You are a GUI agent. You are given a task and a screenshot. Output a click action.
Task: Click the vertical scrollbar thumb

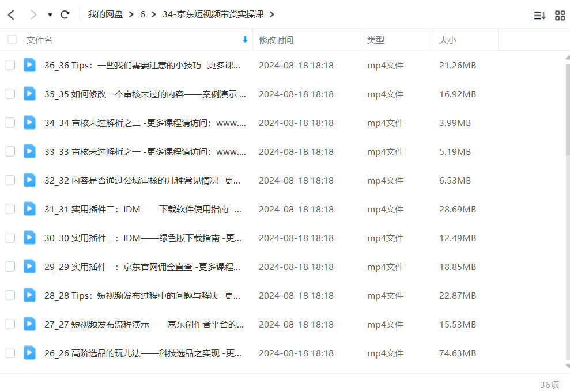568,109
